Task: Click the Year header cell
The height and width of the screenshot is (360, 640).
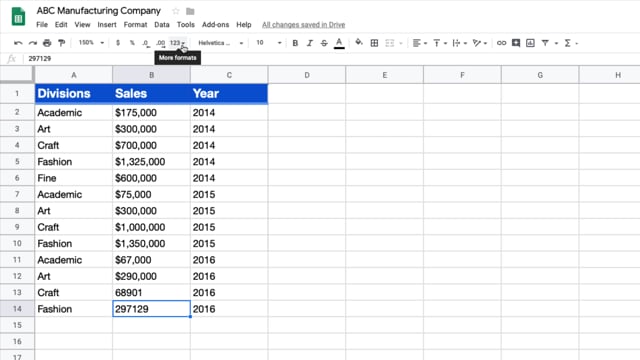Action: click(229, 93)
